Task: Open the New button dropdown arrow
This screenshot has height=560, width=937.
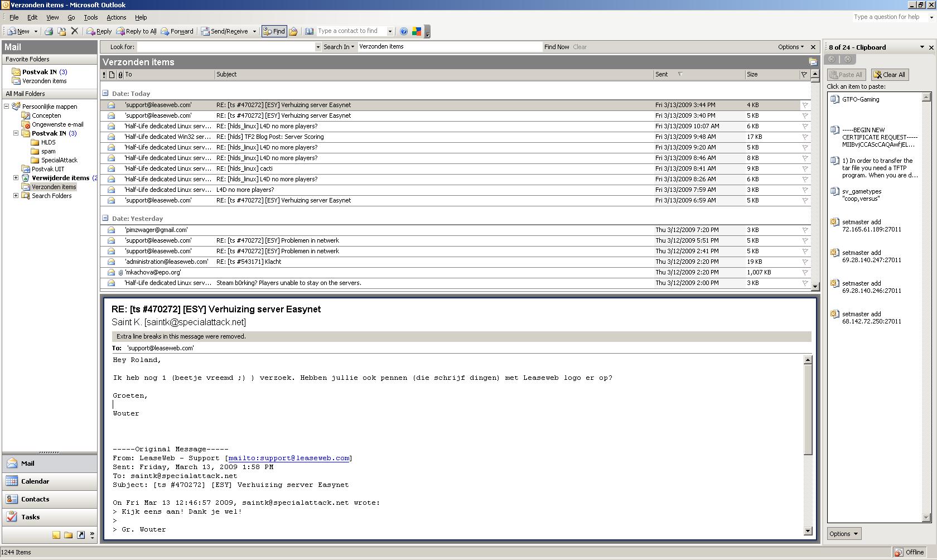Action: point(36,31)
